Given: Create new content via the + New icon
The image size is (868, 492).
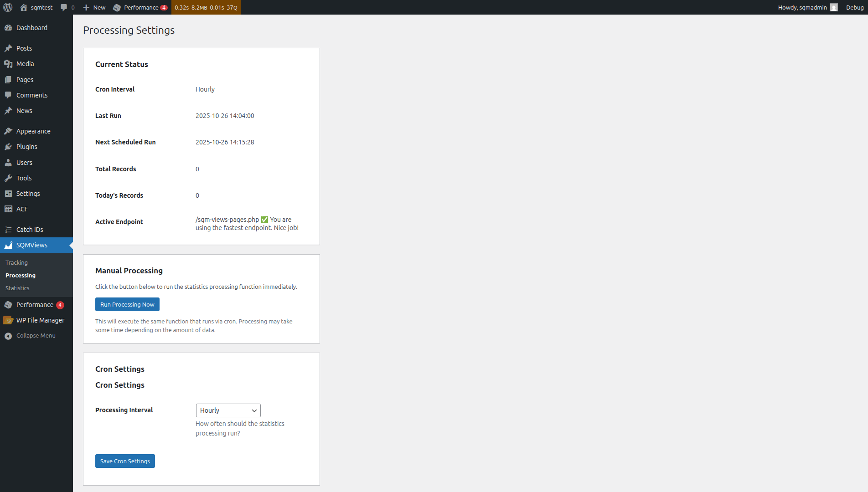Looking at the screenshot, I should (86, 7).
